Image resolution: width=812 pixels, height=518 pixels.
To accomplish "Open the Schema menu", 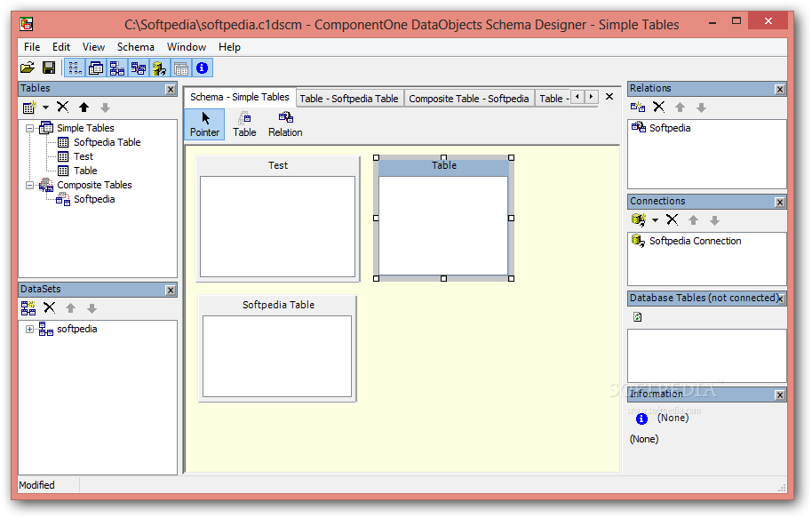I will 136,47.
